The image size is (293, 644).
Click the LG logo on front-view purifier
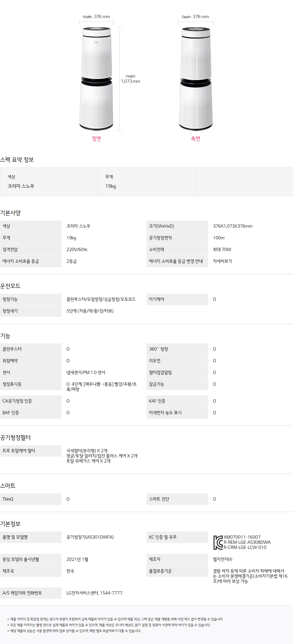coord(96,42)
